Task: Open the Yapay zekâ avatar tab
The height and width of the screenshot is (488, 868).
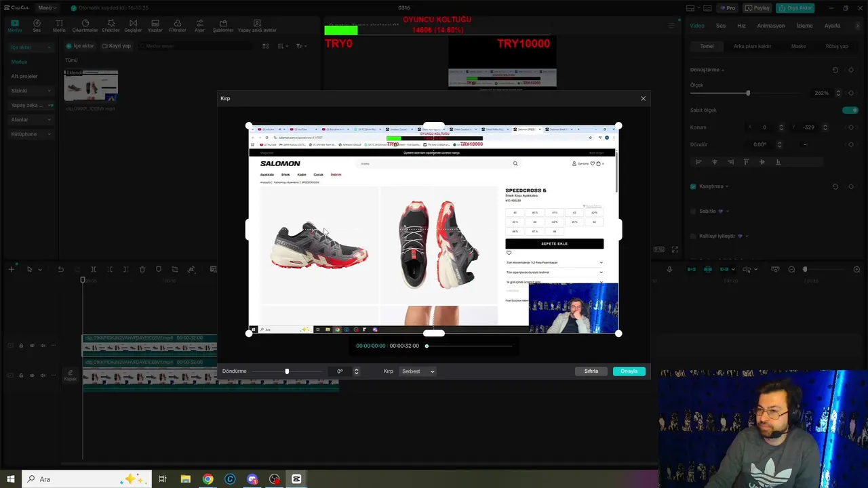Action: point(257,26)
